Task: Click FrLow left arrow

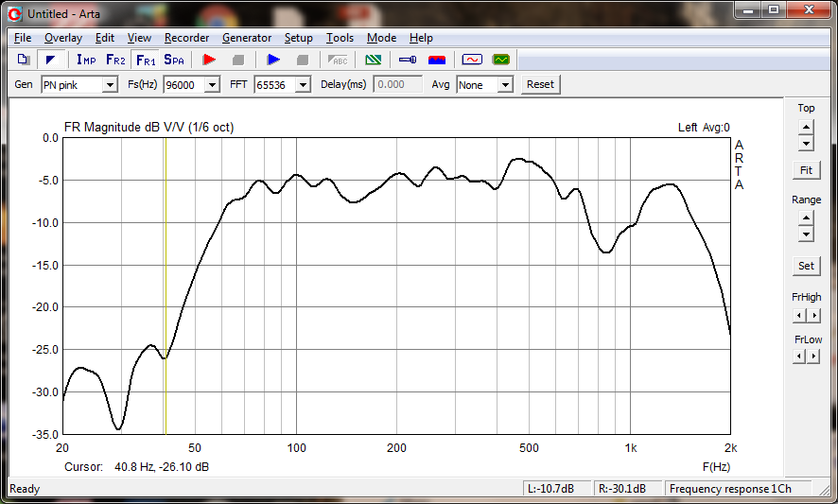Action: [x=799, y=356]
